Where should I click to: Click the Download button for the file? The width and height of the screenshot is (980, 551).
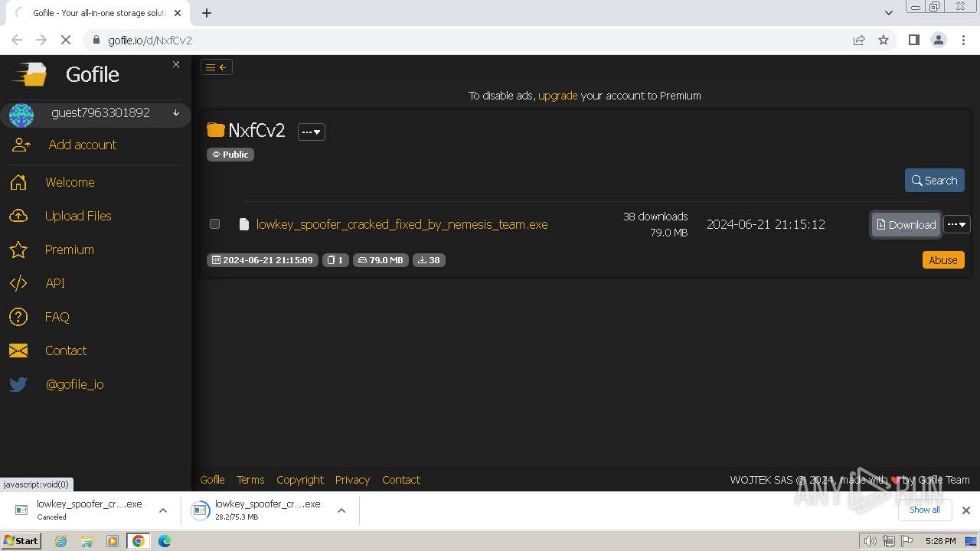coord(906,224)
